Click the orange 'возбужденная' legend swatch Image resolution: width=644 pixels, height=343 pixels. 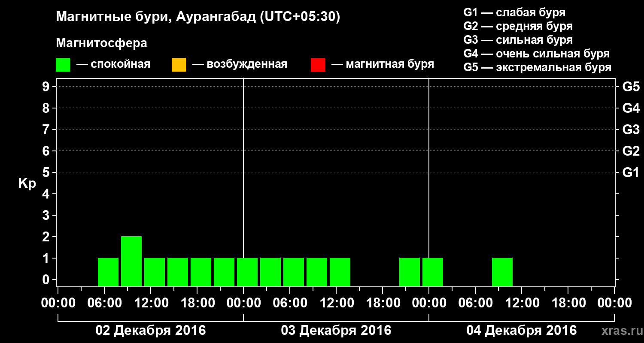click(179, 65)
